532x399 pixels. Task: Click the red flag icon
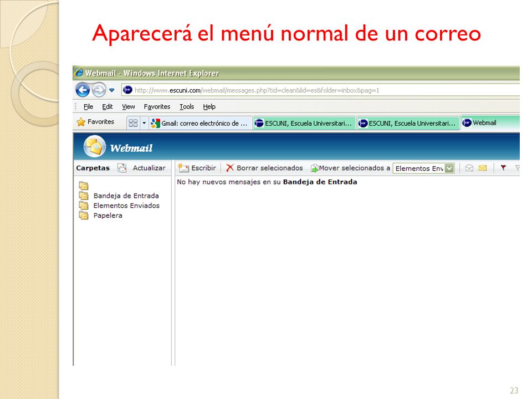pyautogui.click(x=504, y=167)
